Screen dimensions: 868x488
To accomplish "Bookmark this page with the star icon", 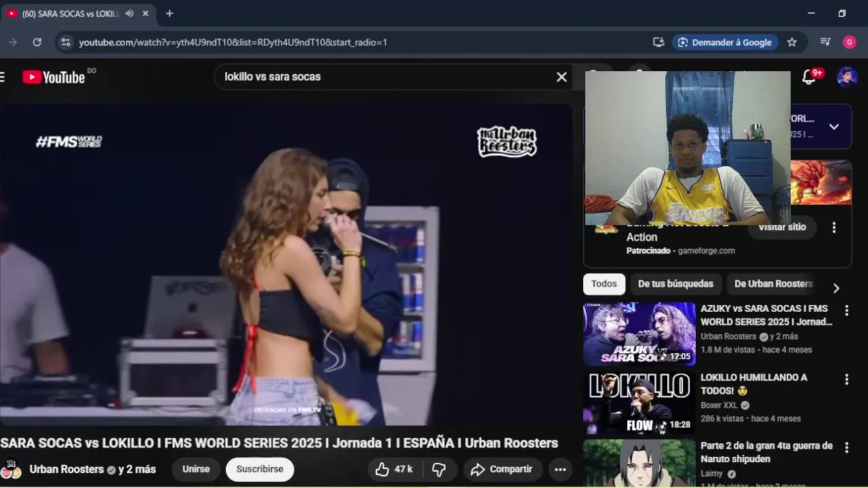I will [x=792, y=42].
